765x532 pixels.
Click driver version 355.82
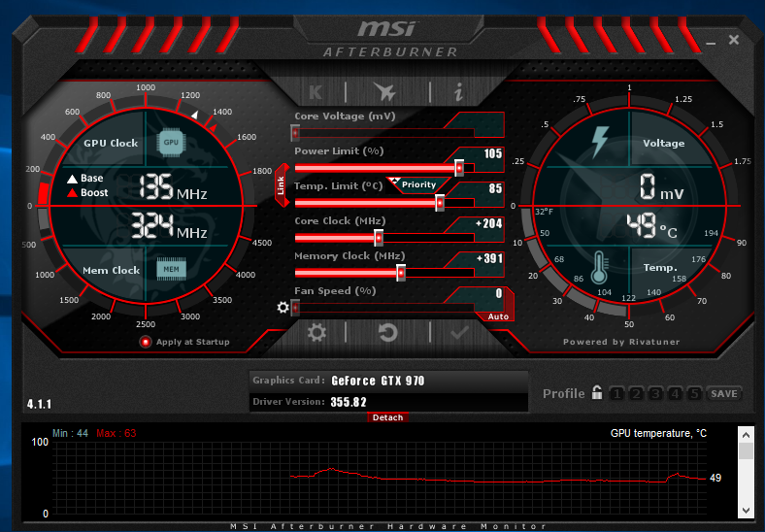coord(349,402)
